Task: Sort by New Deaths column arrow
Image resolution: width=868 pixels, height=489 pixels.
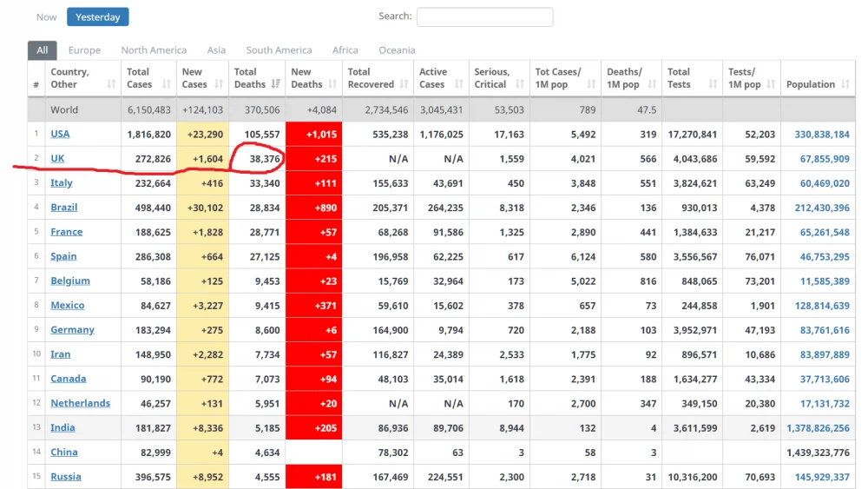Action: [332, 84]
